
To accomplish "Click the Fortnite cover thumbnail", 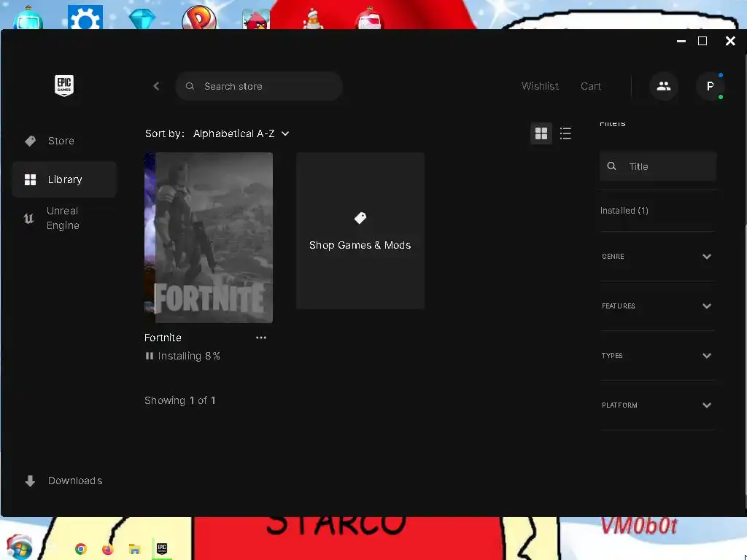I will point(209,238).
